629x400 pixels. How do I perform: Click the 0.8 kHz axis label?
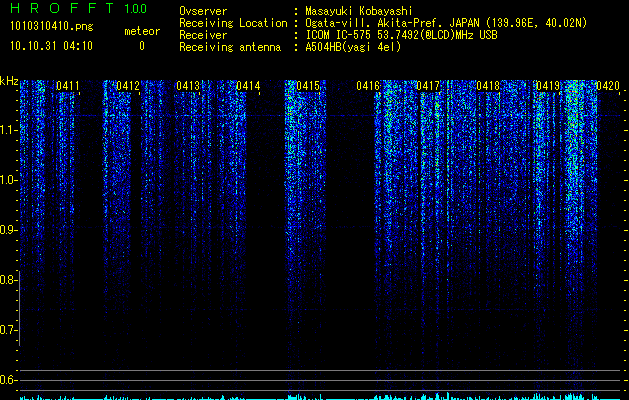[x=7, y=280]
